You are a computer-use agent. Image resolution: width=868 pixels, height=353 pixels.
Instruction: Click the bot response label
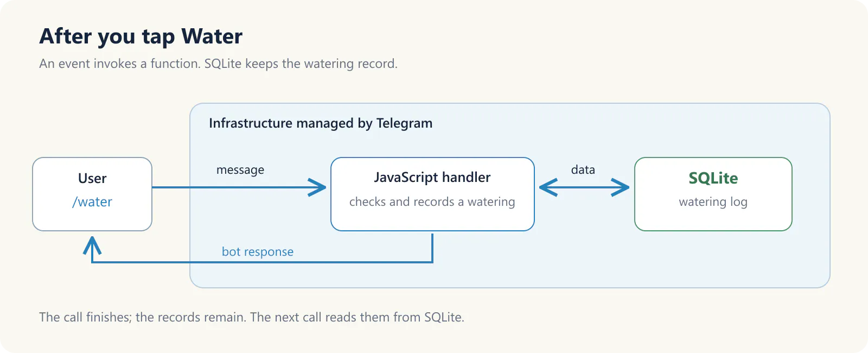coord(258,252)
